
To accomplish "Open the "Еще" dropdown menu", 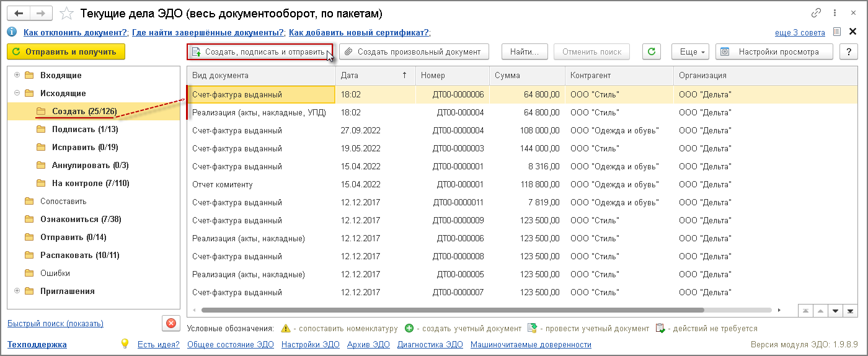I will point(693,52).
